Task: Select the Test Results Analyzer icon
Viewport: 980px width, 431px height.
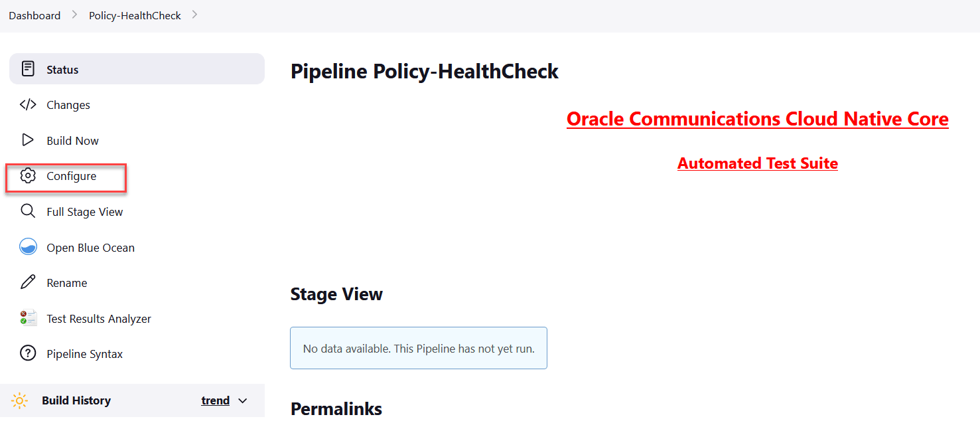Action: click(x=27, y=318)
